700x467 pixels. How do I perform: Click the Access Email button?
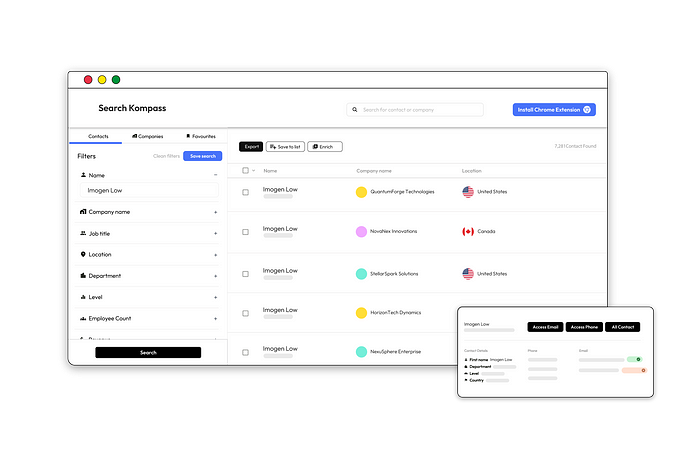click(545, 327)
